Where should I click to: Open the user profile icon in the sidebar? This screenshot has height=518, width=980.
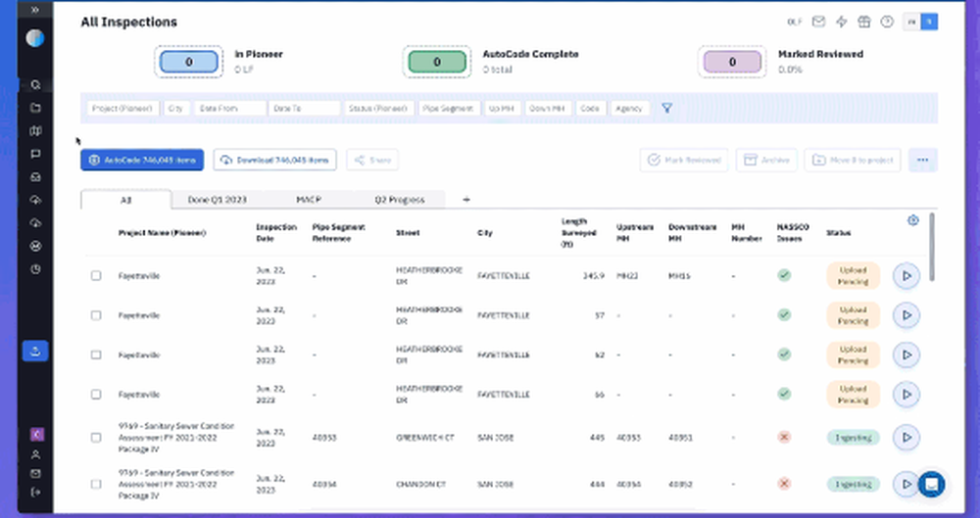click(35, 455)
